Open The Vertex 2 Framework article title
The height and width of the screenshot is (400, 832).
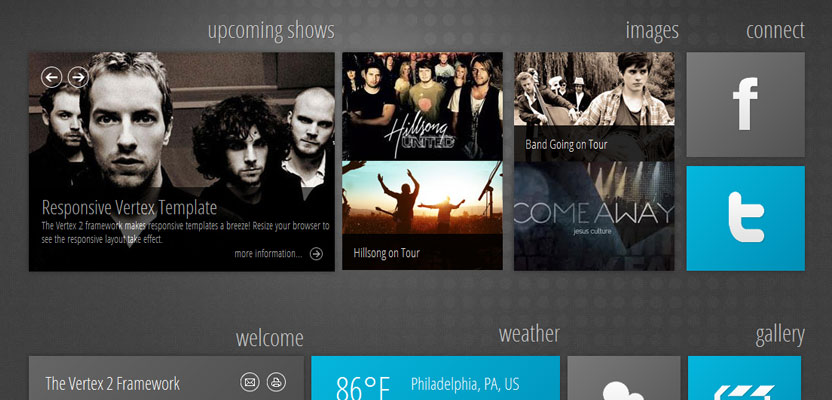112,383
